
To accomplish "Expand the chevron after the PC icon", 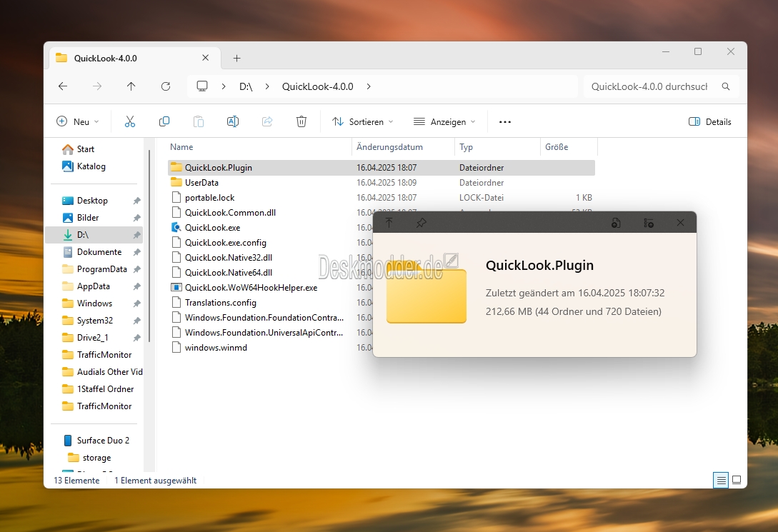I will [x=224, y=86].
